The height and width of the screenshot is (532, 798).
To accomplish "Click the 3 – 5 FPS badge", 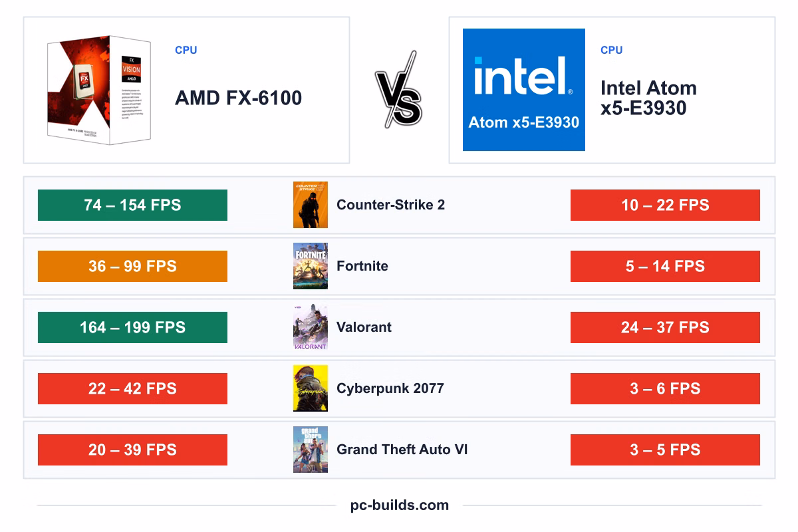I will (x=665, y=450).
